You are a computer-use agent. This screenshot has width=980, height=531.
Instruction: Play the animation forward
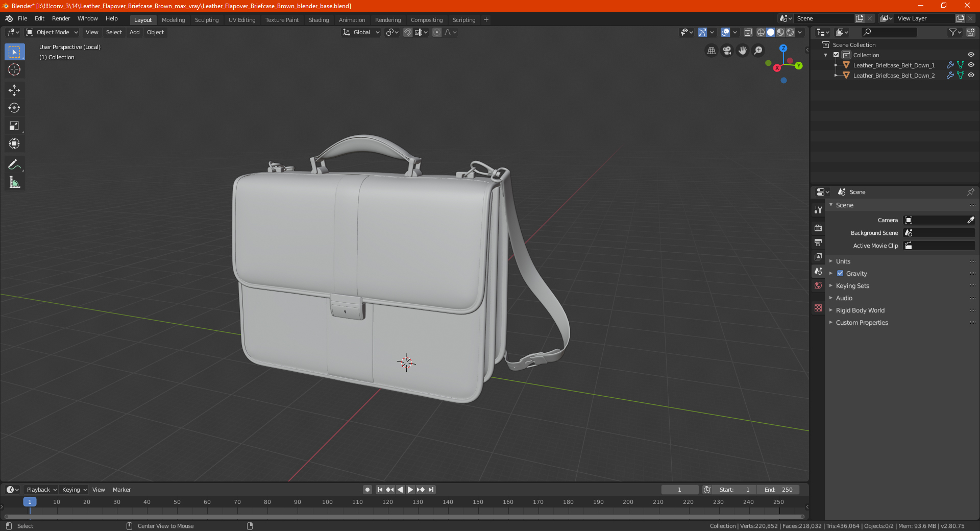click(410, 490)
